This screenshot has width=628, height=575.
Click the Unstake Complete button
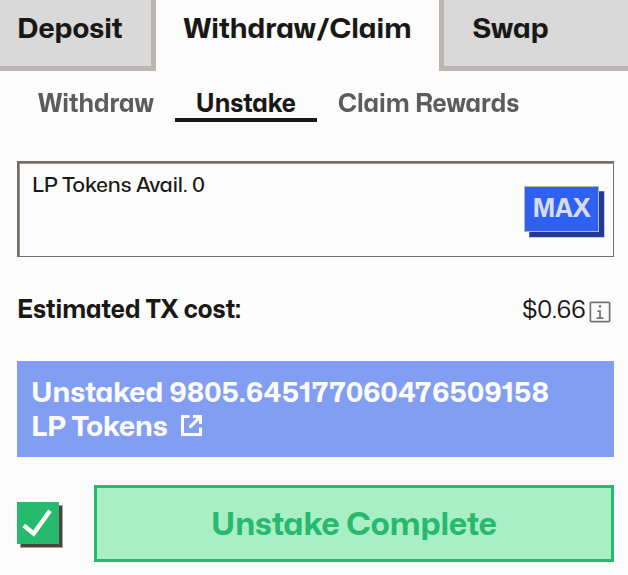click(x=353, y=524)
